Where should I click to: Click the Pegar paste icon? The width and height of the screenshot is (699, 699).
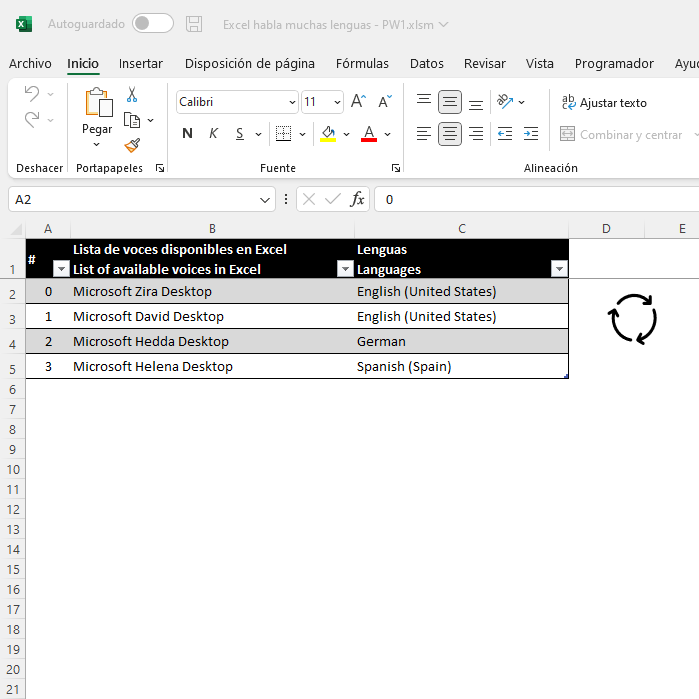tap(99, 103)
